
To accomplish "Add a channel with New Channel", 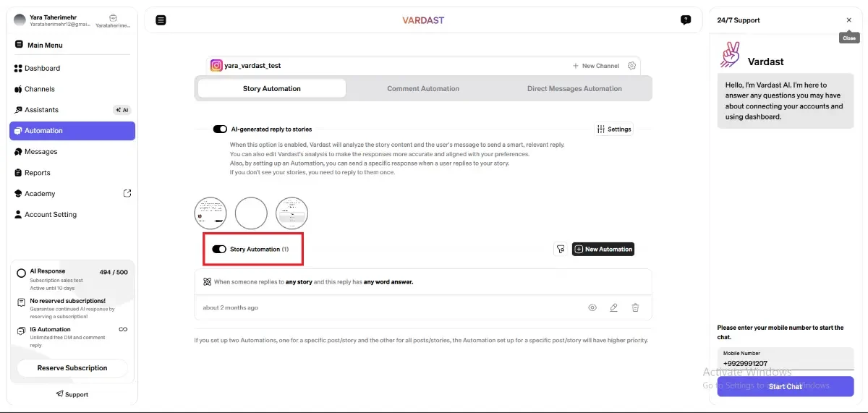I will pyautogui.click(x=596, y=66).
